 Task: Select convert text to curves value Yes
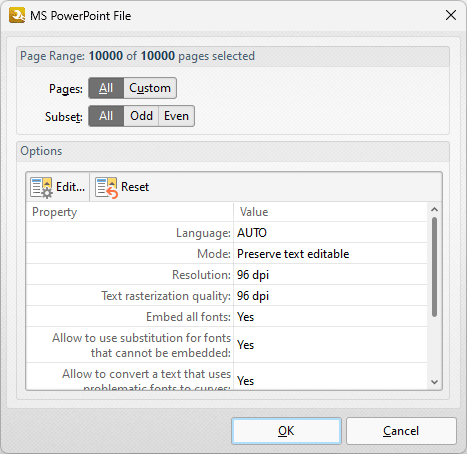245,381
